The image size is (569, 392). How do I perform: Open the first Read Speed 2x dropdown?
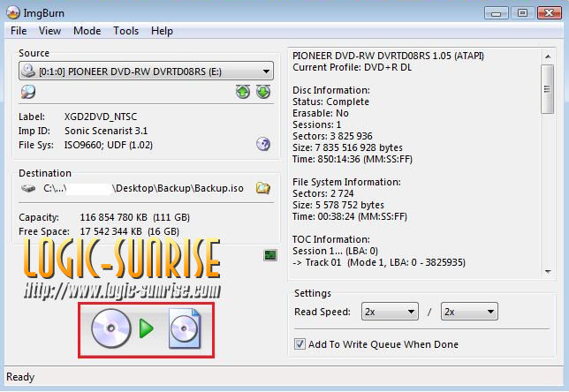point(390,313)
